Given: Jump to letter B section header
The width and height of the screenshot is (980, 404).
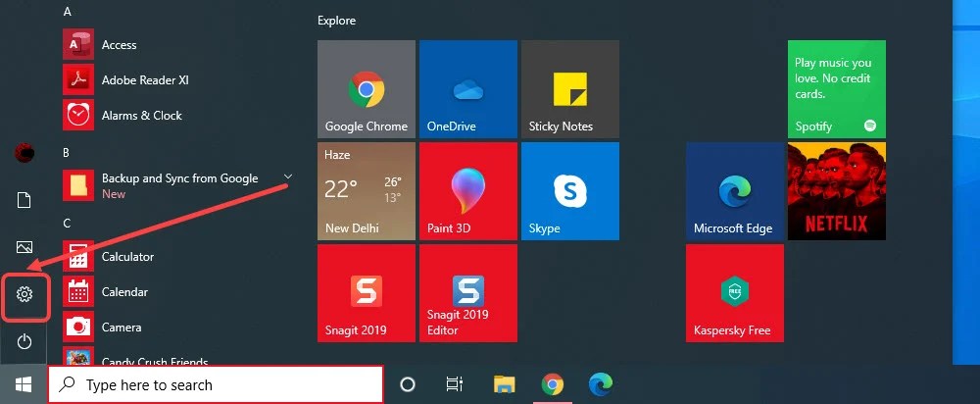Looking at the screenshot, I should tap(67, 152).
